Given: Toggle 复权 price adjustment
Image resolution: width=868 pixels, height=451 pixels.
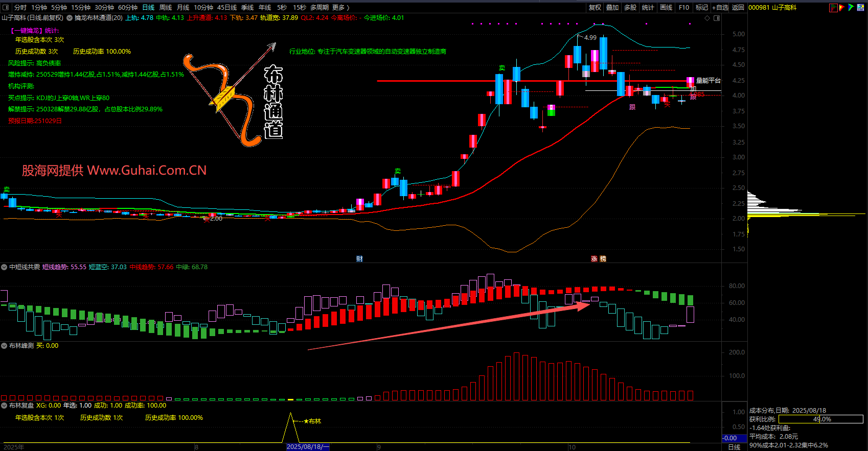Looking at the screenshot, I should [x=595, y=8].
